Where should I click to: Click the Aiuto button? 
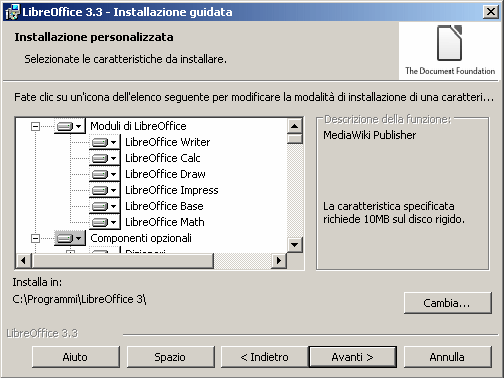click(x=76, y=357)
